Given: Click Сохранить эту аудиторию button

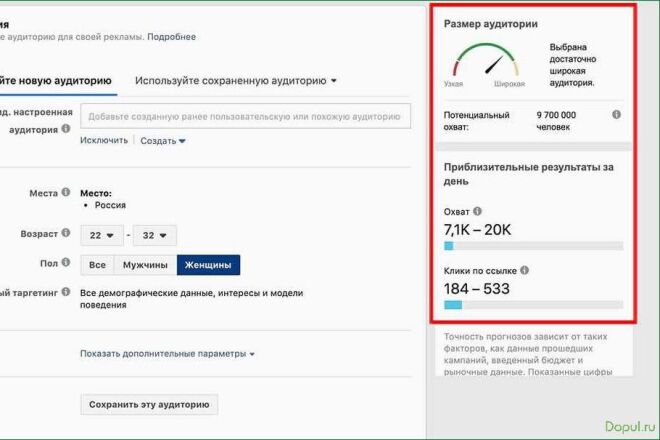Looking at the screenshot, I should [x=149, y=405].
